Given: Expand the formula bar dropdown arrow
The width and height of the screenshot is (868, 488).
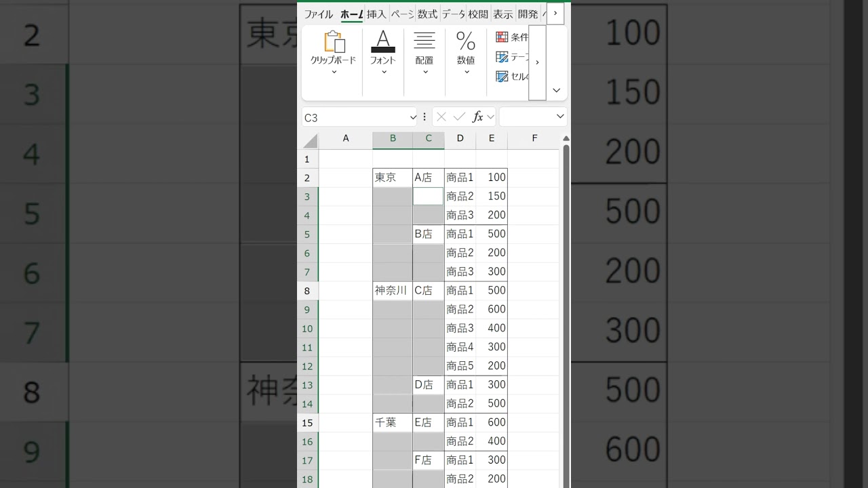Looking at the screenshot, I should pos(560,117).
